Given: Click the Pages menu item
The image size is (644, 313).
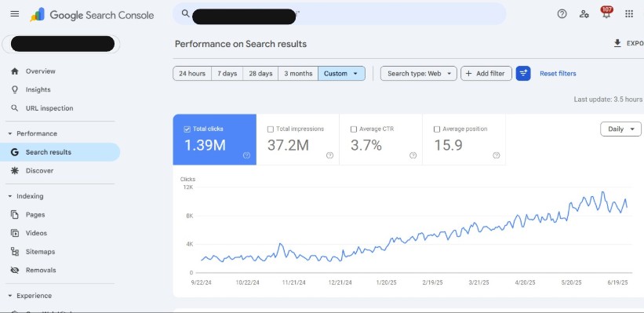Looking at the screenshot, I should coord(60,214).
